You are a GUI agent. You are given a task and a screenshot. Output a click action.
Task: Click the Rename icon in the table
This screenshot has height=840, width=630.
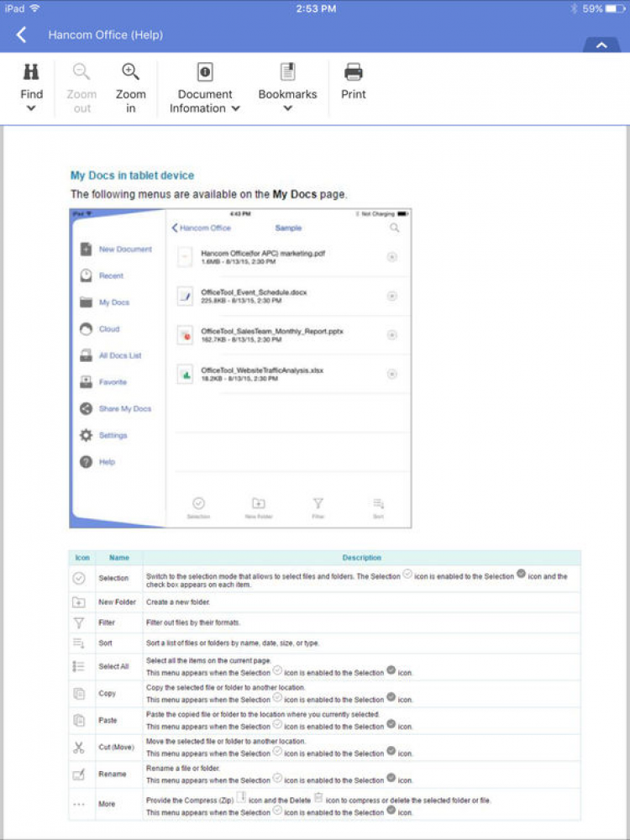point(79,774)
